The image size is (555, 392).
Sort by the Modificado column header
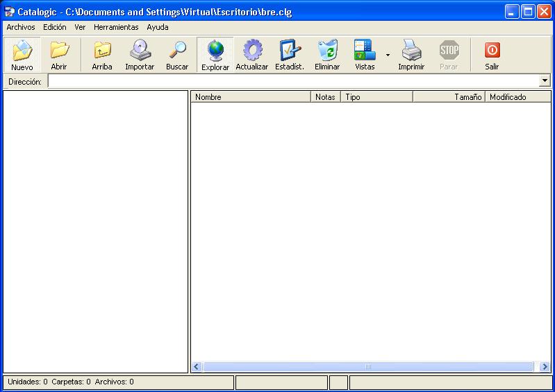click(x=517, y=97)
